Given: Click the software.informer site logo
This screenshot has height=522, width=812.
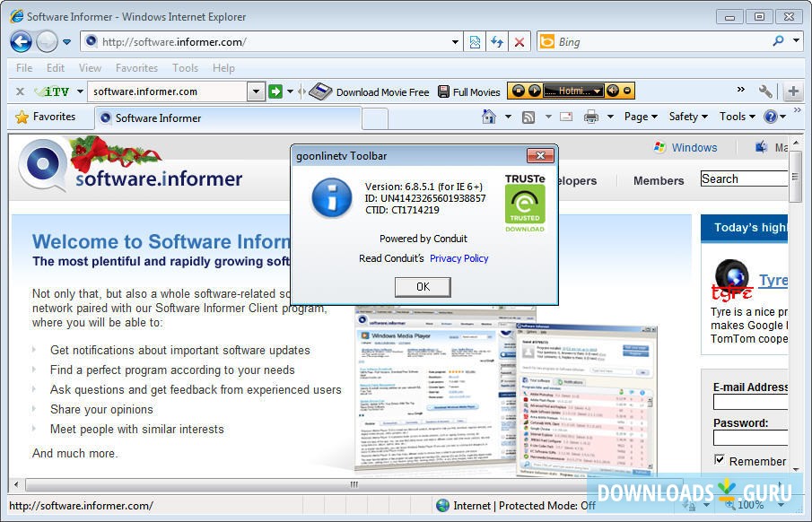Looking at the screenshot, I should [130, 166].
